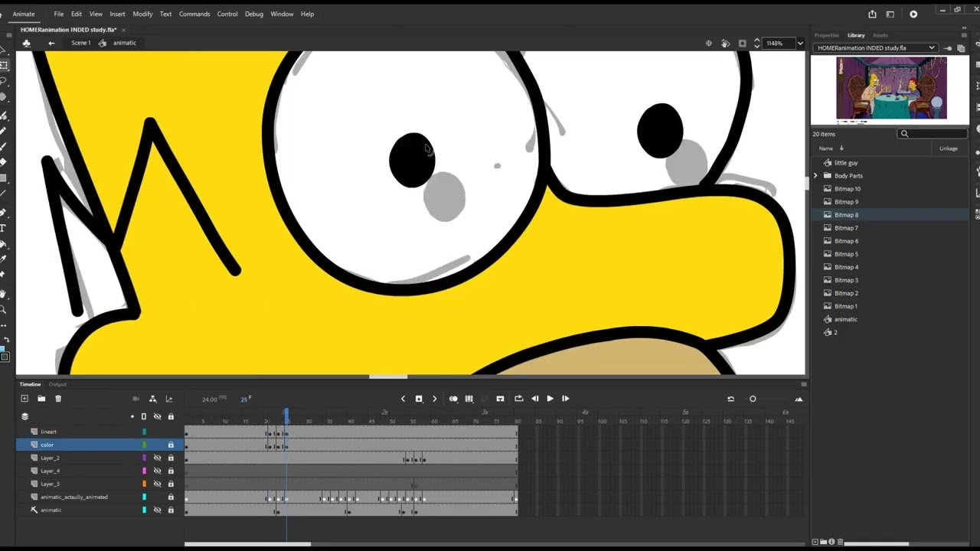Click the center stage icon
This screenshot has height=551, width=980.
(709, 44)
